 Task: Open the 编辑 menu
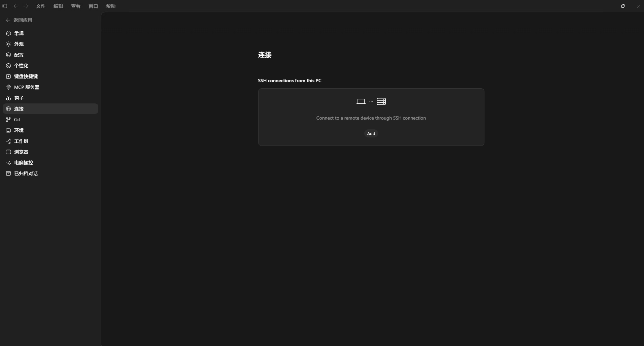tap(58, 6)
